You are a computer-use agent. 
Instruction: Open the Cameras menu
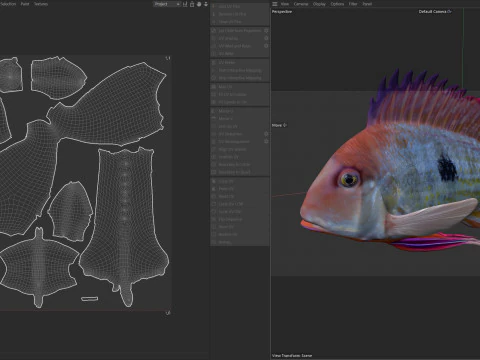(x=301, y=4)
